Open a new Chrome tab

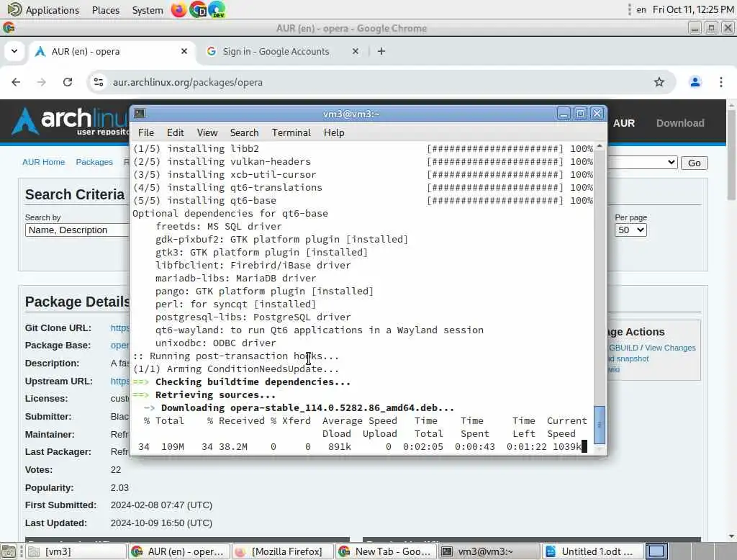381,51
